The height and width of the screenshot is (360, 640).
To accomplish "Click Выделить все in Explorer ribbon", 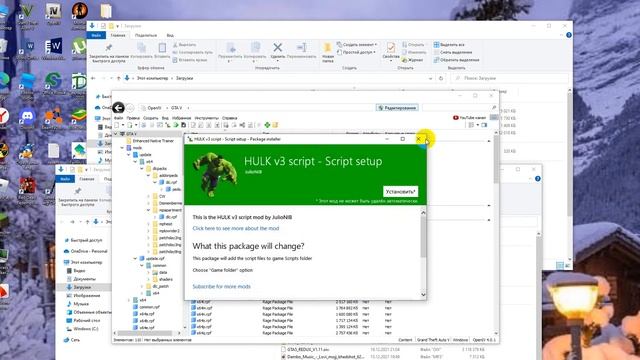I will tap(449, 44).
